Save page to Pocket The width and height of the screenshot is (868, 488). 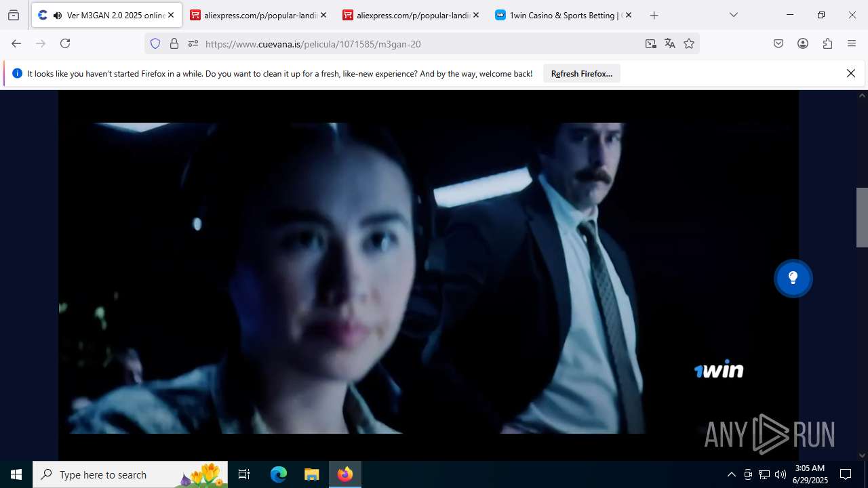pyautogui.click(x=778, y=43)
